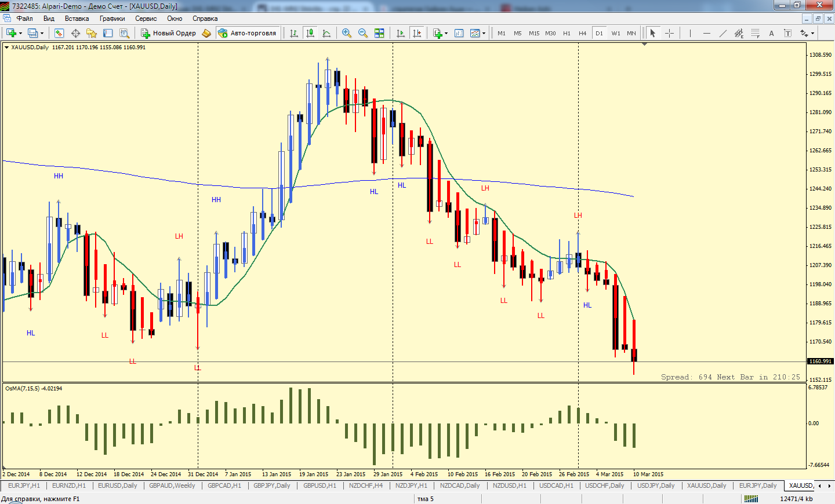Toggle the Terminal panel icon
Image resolution: width=835 pixels, height=504 pixels.
click(x=108, y=33)
